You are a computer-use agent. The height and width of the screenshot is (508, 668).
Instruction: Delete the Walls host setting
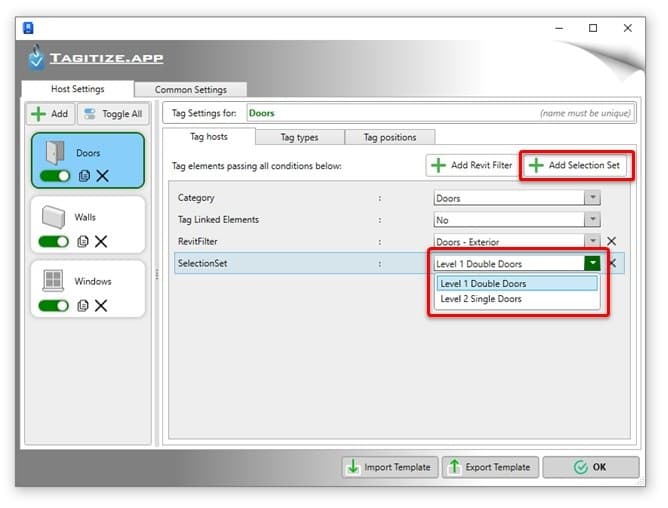tap(101, 242)
